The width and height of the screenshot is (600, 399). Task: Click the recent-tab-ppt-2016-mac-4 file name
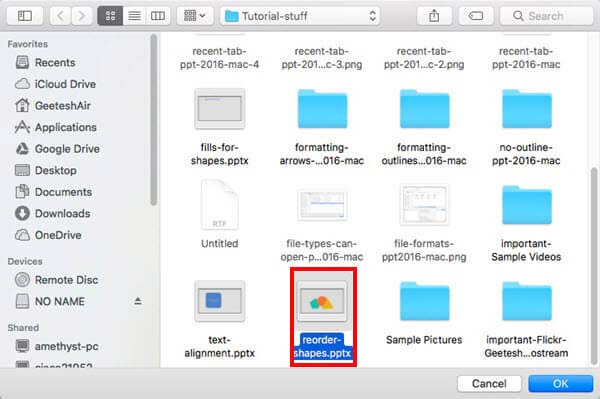coord(220,58)
